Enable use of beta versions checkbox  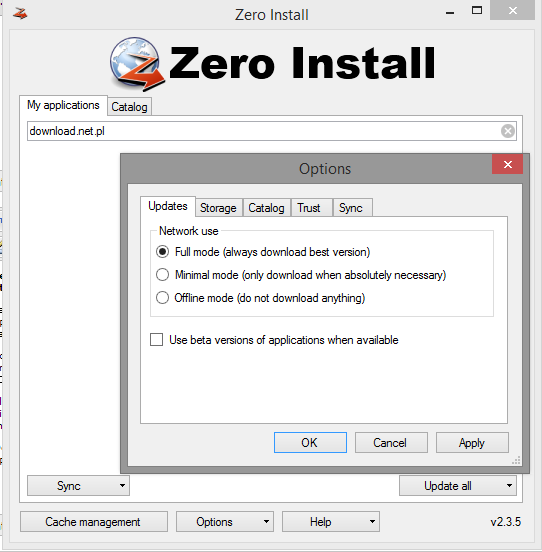[157, 340]
